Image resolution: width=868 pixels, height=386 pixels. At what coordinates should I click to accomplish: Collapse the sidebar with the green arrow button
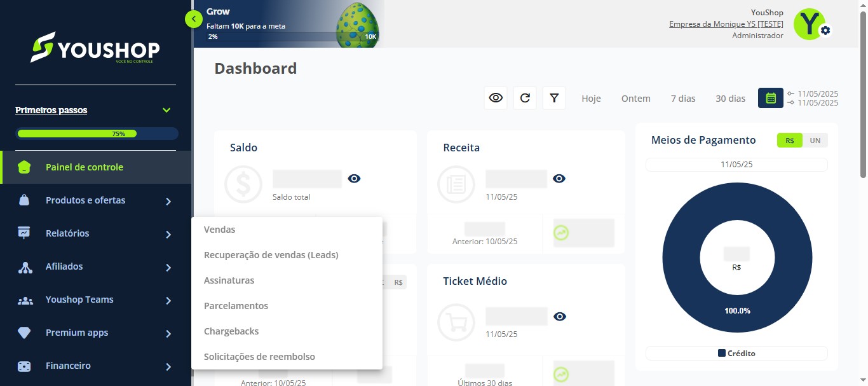pos(194,19)
